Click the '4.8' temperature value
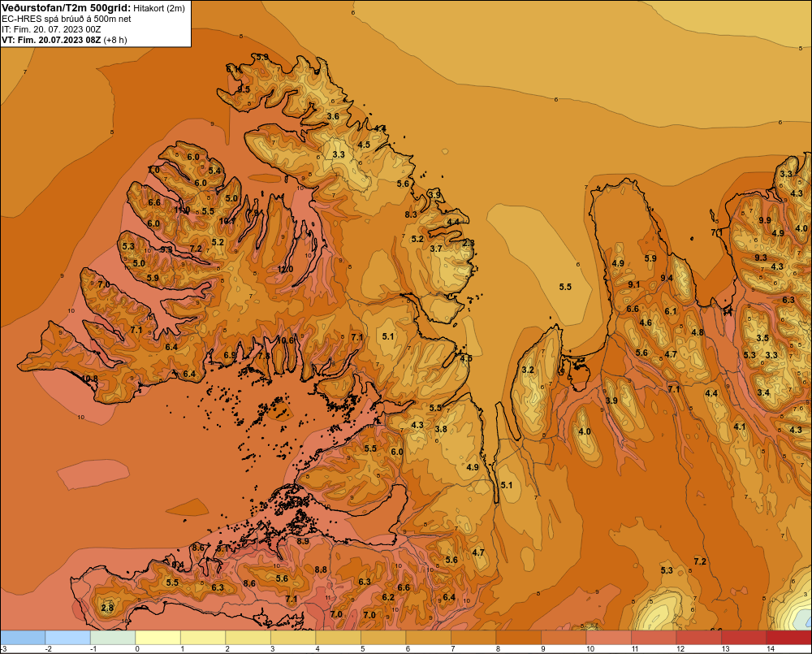812x654 pixels. click(698, 333)
